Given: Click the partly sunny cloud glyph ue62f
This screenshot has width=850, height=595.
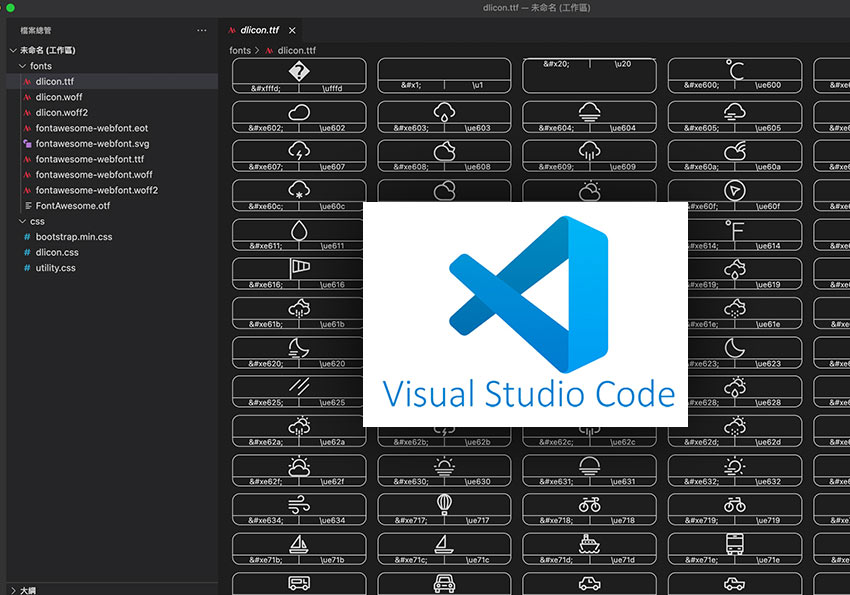Looking at the screenshot, I should pos(299,466).
